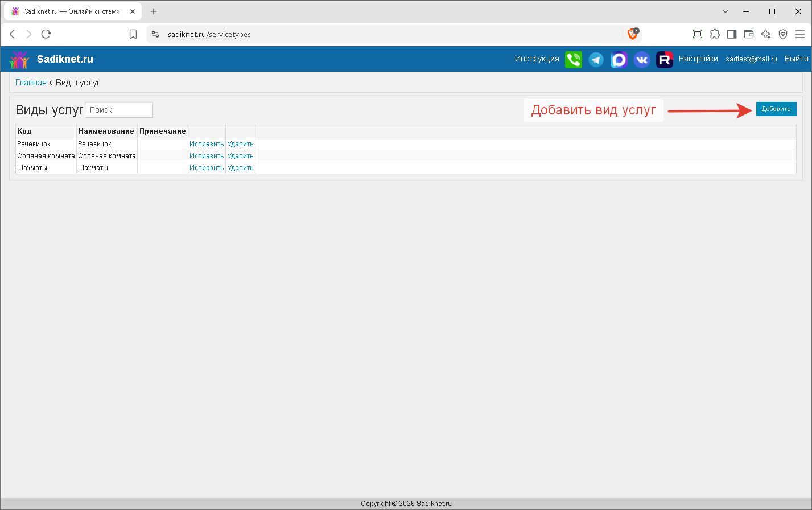
Task: Bookmark this page using the bookmark icon
Action: click(x=133, y=34)
